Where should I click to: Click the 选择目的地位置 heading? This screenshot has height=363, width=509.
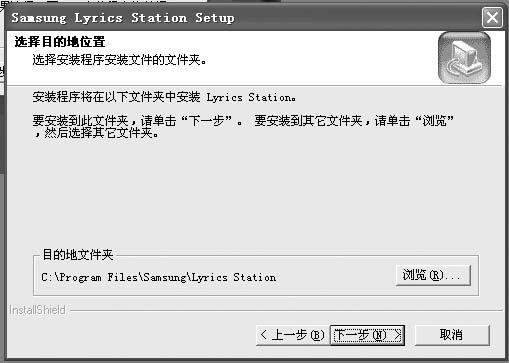click(x=60, y=42)
